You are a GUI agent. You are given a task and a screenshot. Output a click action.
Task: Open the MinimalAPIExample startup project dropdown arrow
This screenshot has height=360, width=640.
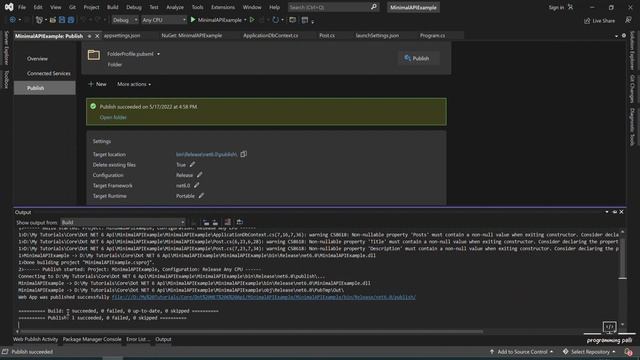(x=245, y=20)
